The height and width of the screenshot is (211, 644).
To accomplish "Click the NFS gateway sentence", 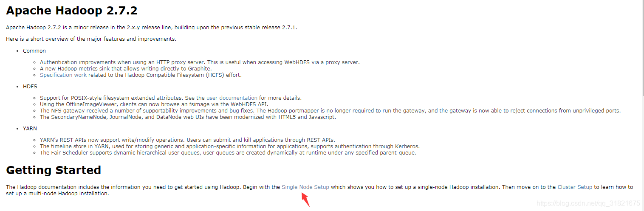I will [x=330, y=110].
